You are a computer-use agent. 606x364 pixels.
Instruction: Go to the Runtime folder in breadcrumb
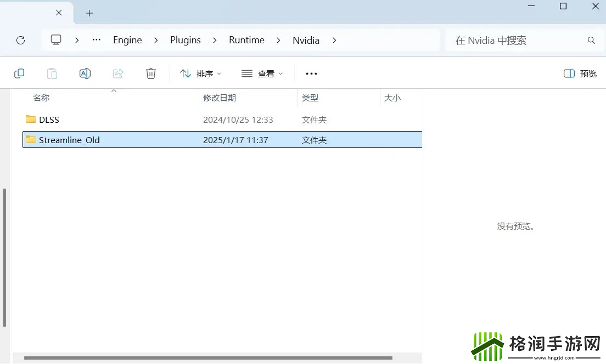point(246,39)
